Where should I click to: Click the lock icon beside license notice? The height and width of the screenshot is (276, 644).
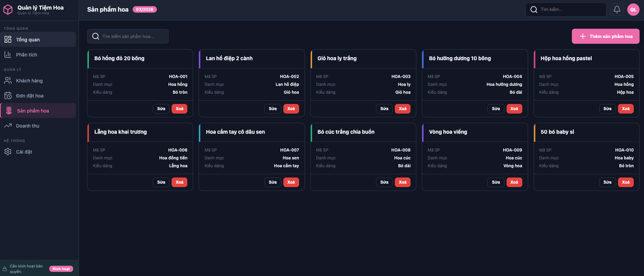(5, 269)
